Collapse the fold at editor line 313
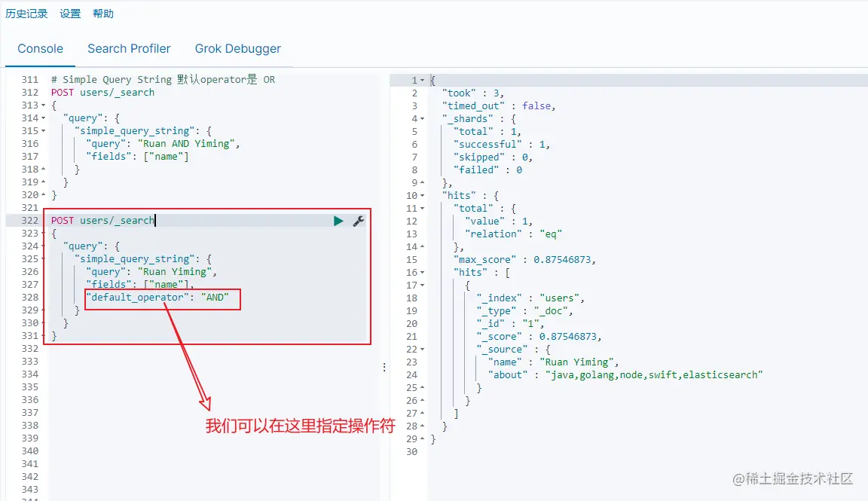This screenshot has width=868, height=501. coord(44,105)
